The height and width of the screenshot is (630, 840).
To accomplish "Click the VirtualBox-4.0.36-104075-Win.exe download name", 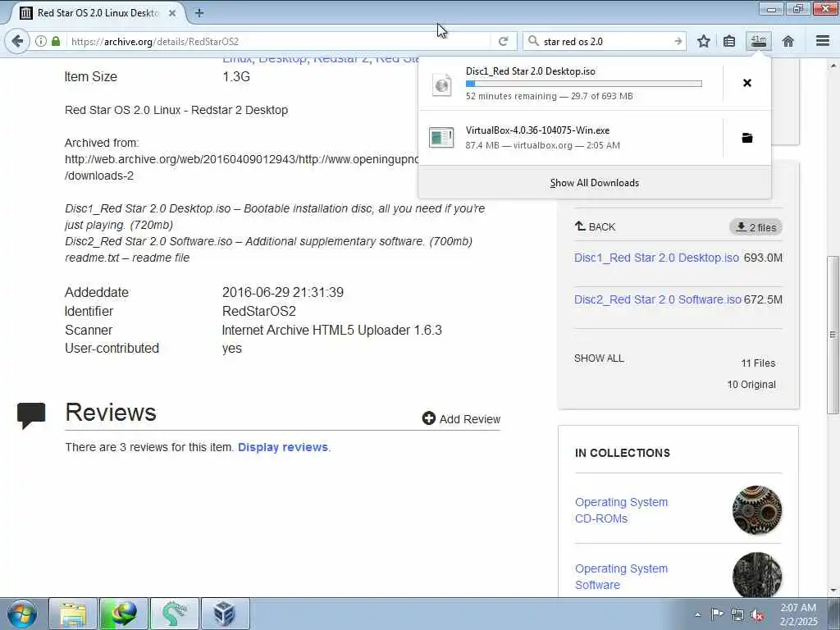I will (537, 130).
